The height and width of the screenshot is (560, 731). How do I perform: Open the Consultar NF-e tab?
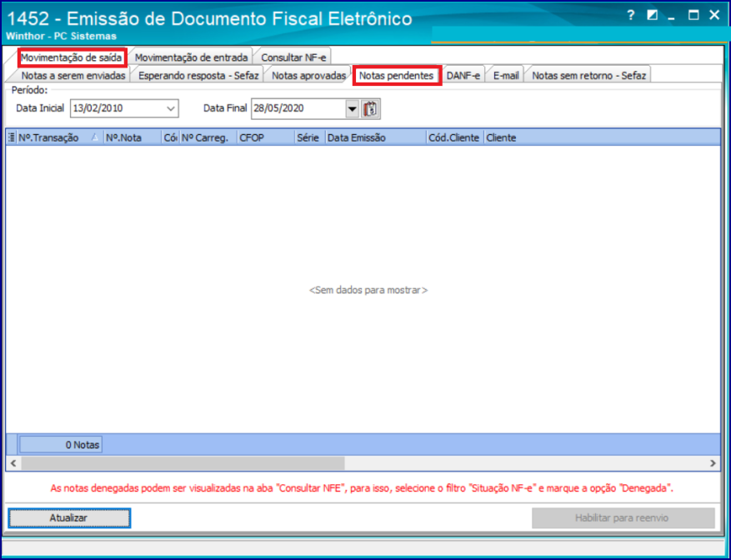point(293,57)
